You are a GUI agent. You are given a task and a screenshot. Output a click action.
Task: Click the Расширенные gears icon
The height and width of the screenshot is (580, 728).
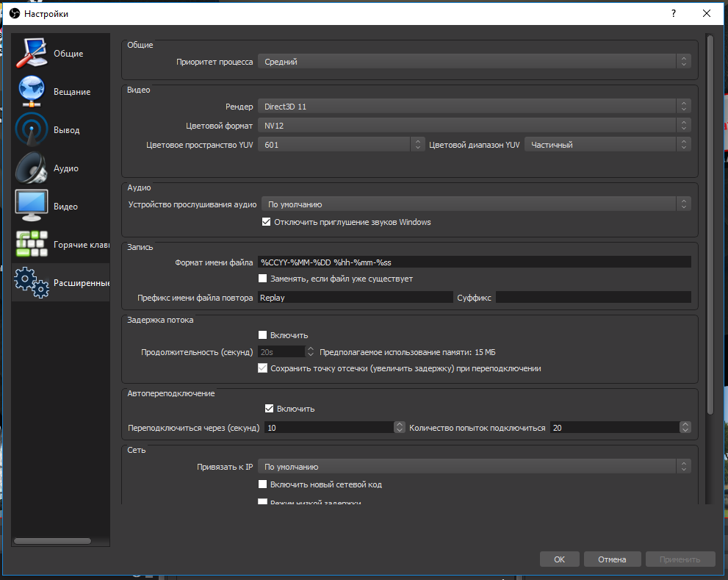click(x=32, y=283)
